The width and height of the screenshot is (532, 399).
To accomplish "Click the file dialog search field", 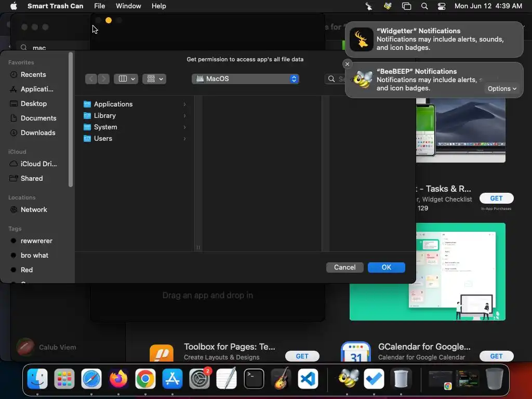I will pyautogui.click(x=335, y=79).
